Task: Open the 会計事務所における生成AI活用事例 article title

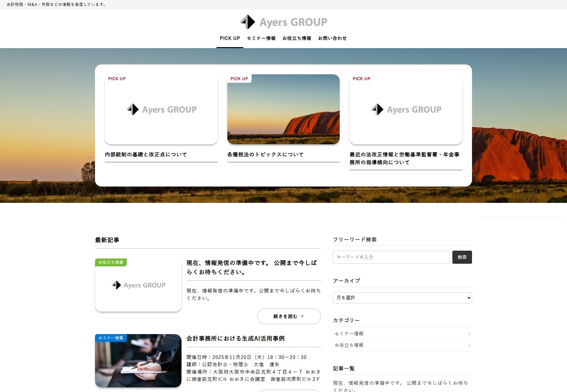Action: pyautogui.click(x=236, y=339)
